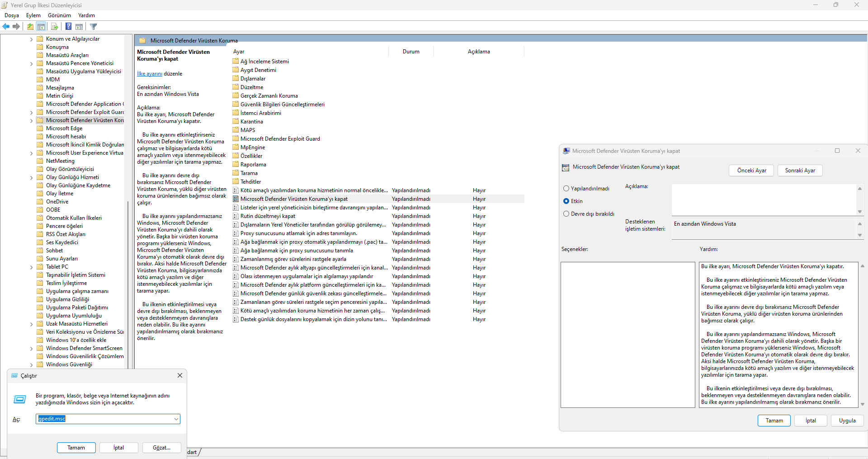Sort the list by the Açıklama column header
This screenshot has width=868, height=459.
[x=479, y=52]
